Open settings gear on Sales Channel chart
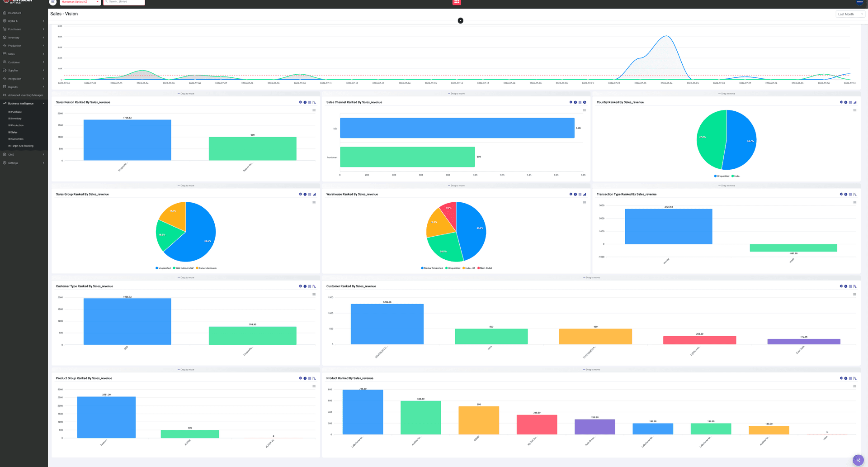The image size is (868, 467). (x=571, y=102)
